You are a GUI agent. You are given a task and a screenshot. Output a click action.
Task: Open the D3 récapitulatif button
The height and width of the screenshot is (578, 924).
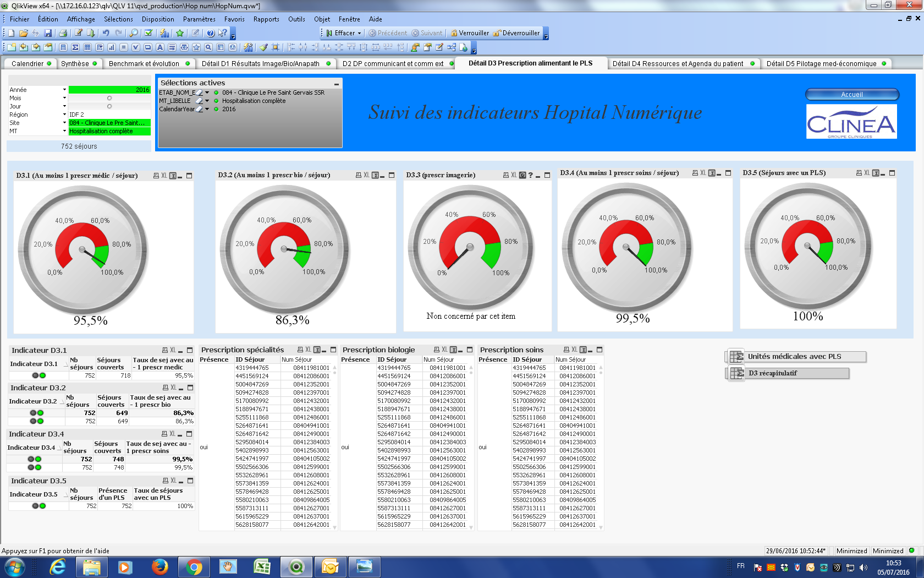coord(788,373)
